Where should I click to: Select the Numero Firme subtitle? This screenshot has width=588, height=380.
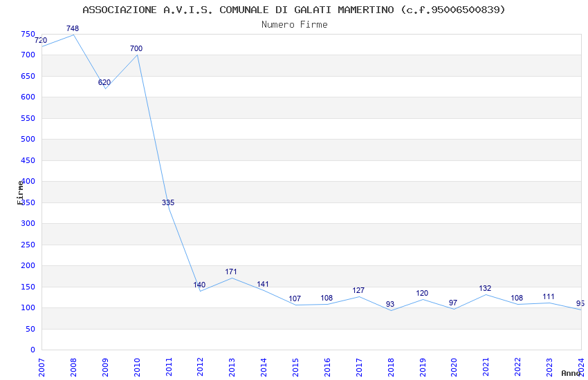(295, 24)
